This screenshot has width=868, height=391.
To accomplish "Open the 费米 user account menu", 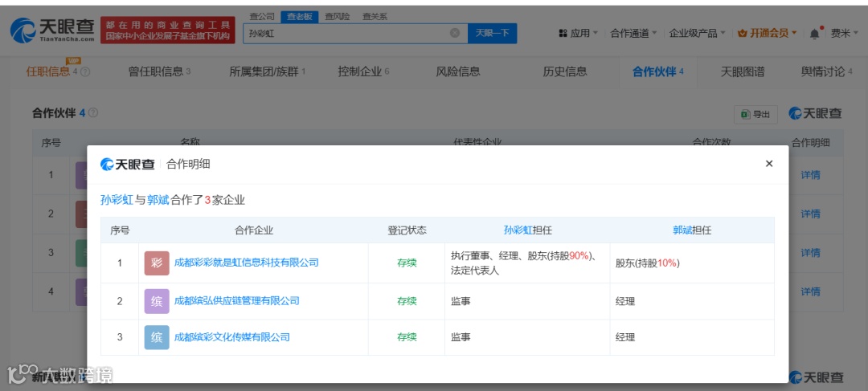I will pos(845,33).
